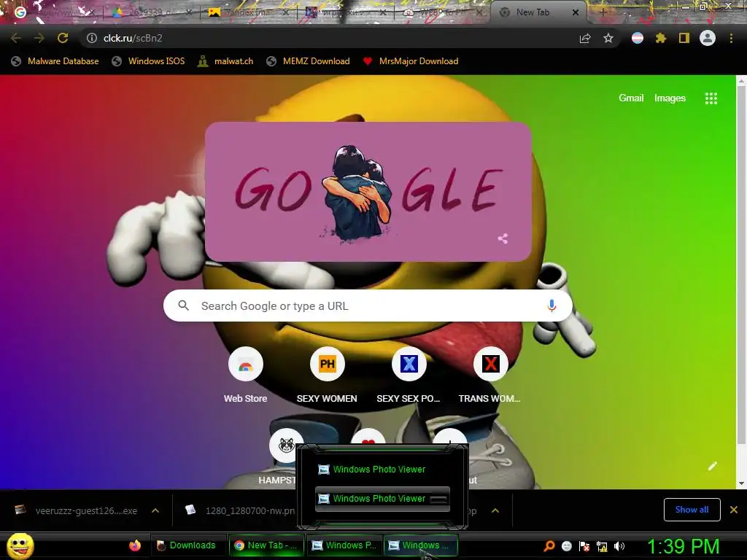Switch to the Yandex Images tab
The width and height of the screenshot is (747, 560).
click(x=248, y=12)
